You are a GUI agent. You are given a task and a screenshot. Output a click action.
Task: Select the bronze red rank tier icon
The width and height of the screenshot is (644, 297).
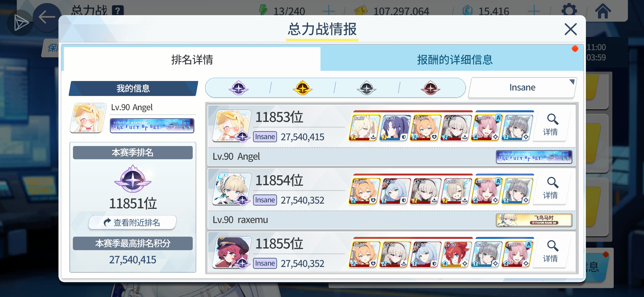coord(430,88)
